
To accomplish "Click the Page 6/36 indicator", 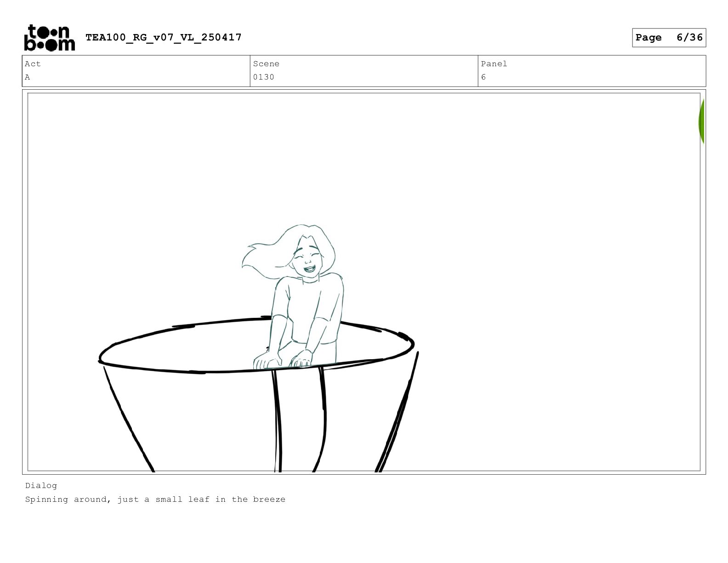I will coord(669,38).
